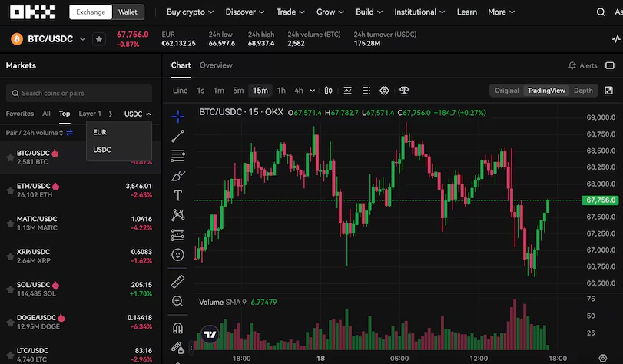The width and height of the screenshot is (623, 364).
Task: Collapse the USDC quote currency dropdown
Action: [138, 114]
